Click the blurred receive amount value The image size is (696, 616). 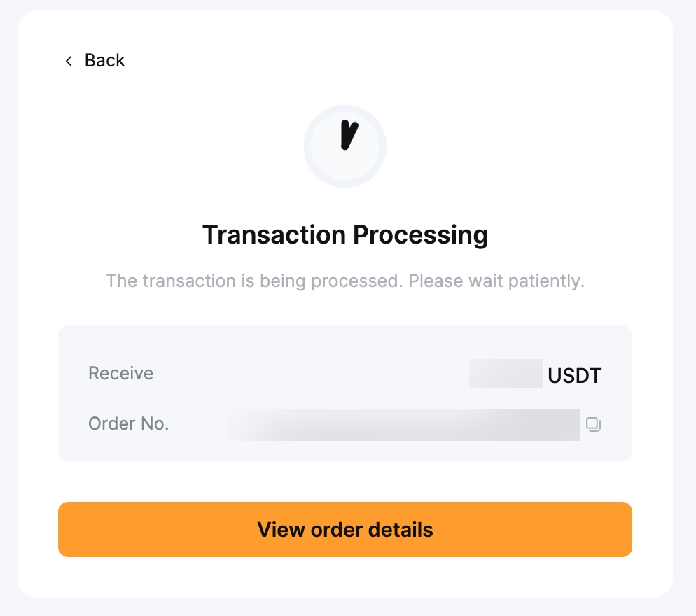506,374
